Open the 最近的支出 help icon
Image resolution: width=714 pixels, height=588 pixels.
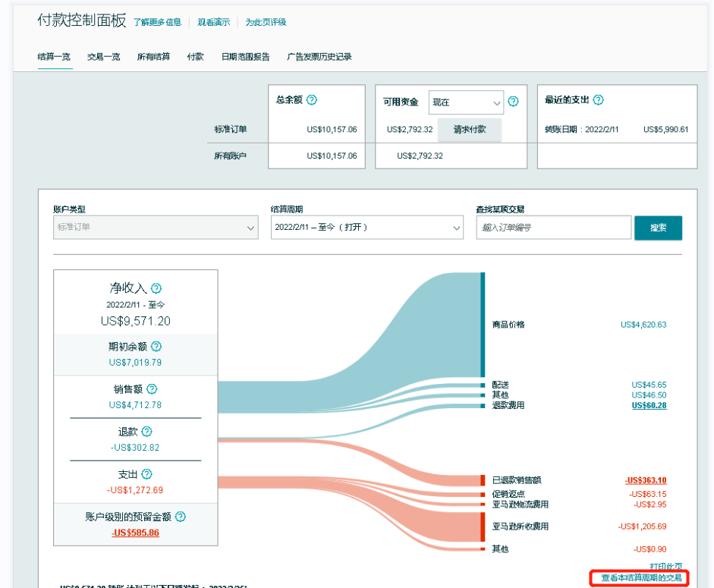point(599,99)
